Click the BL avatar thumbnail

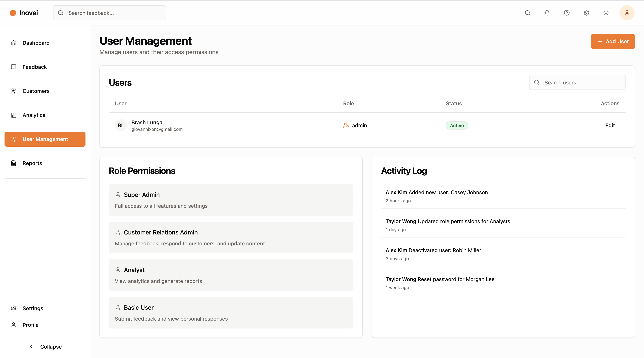click(121, 125)
